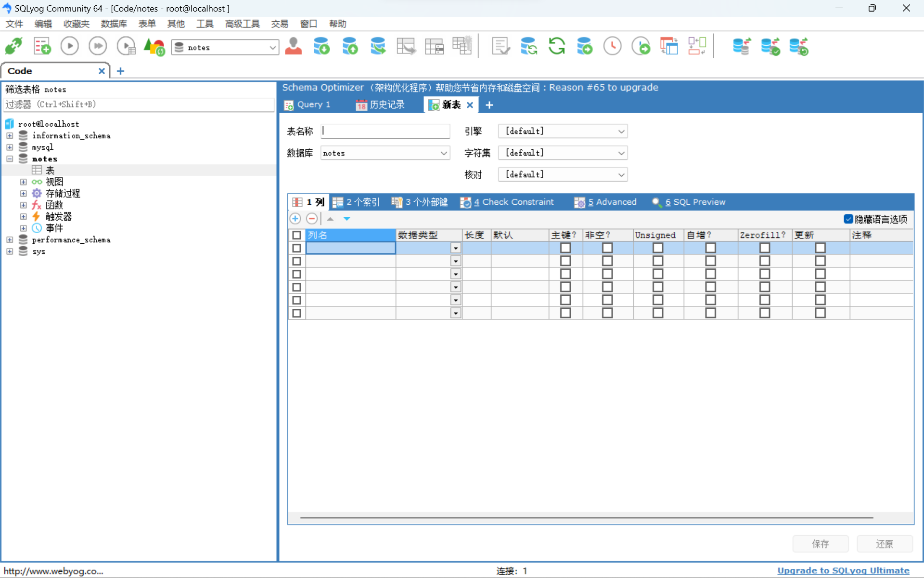
Task: Open the Schema Designer toolbar icon
Action: [x=697, y=47]
